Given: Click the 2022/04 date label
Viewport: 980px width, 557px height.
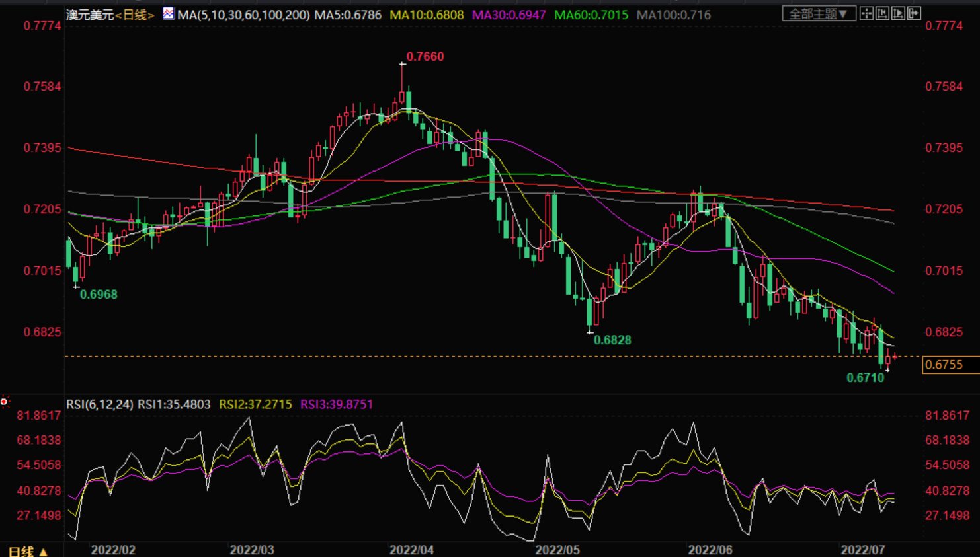Looking at the screenshot, I should [x=412, y=550].
